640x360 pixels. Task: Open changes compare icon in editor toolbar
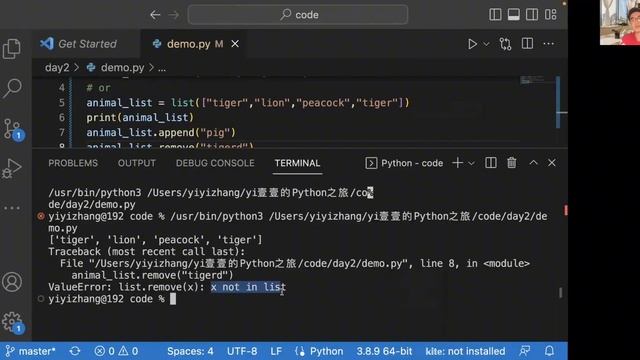(x=505, y=44)
